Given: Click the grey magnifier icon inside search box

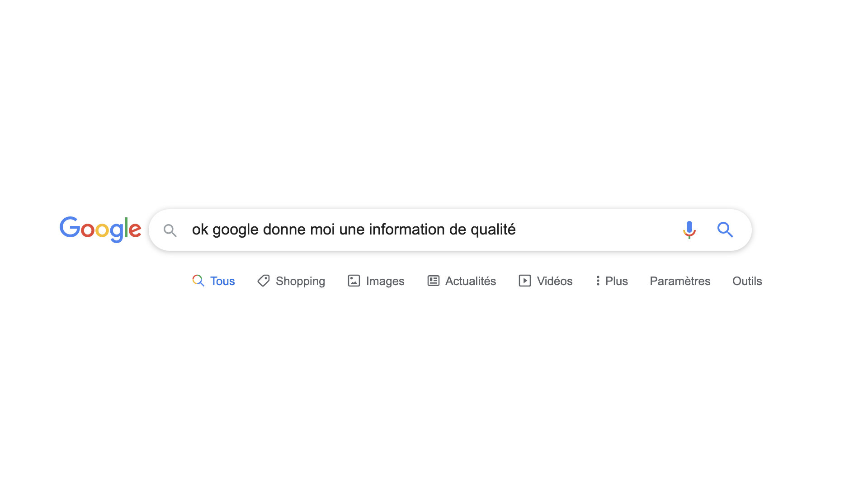Looking at the screenshot, I should (170, 230).
